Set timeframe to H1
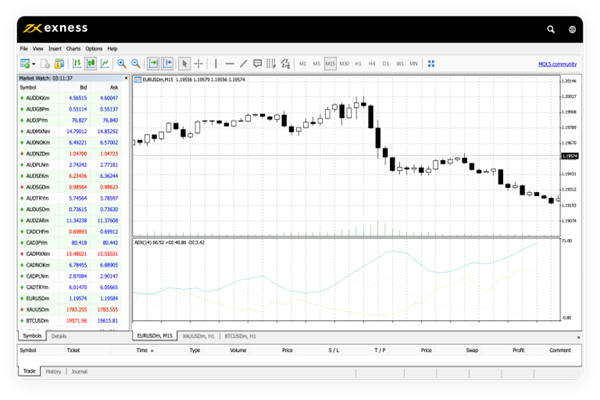The width and height of the screenshot is (600, 400). (x=358, y=64)
